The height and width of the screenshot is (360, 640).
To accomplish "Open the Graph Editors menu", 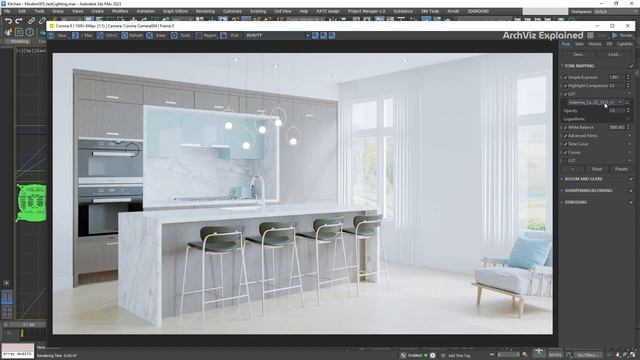I will click(176, 11).
